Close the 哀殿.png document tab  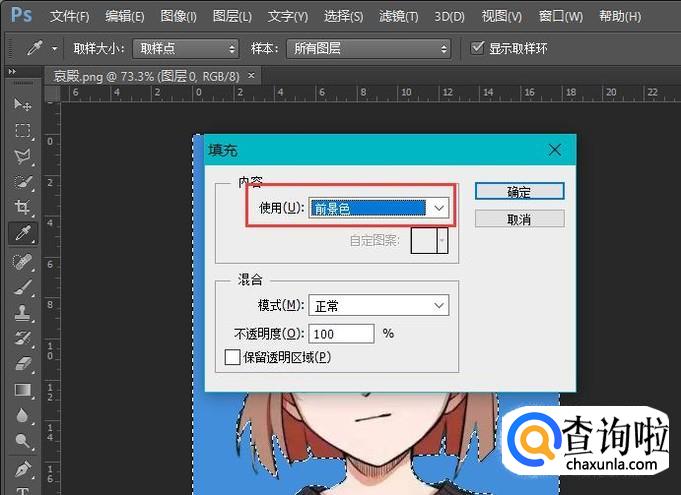pos(251,76)
